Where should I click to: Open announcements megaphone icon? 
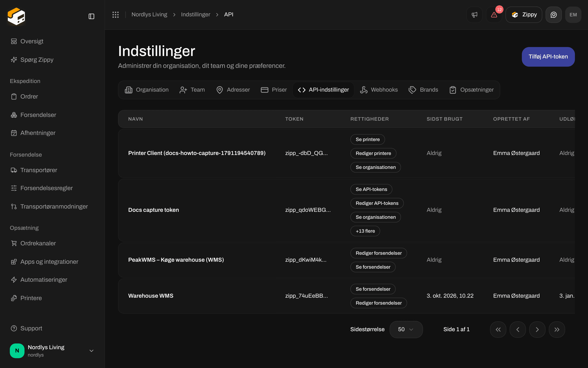pos(474,15)
